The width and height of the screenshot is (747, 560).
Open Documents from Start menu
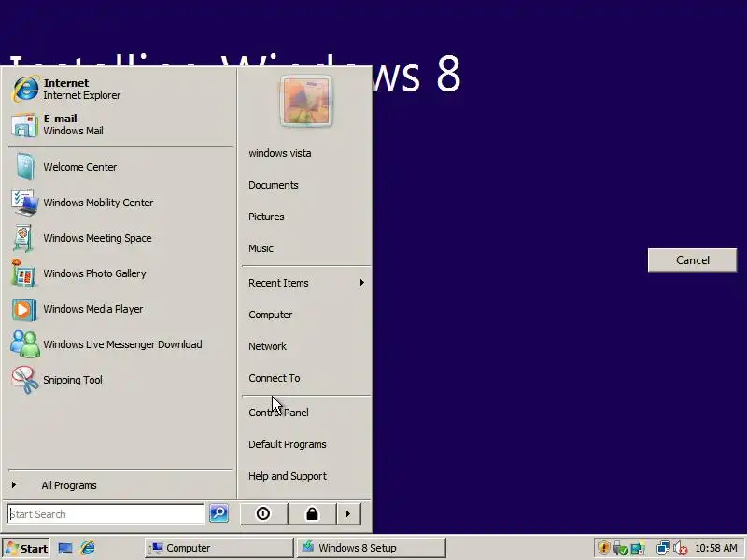(305, 185)
